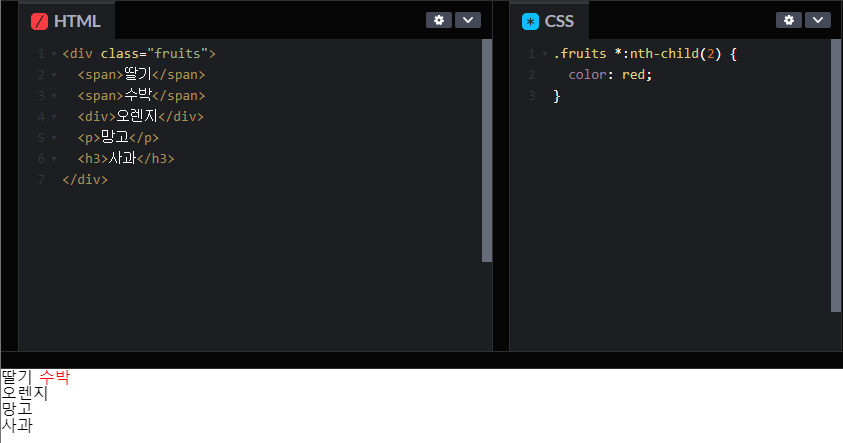
Task: Expand CSS panel dropdown chevron
Action: [x=818, y=20]
